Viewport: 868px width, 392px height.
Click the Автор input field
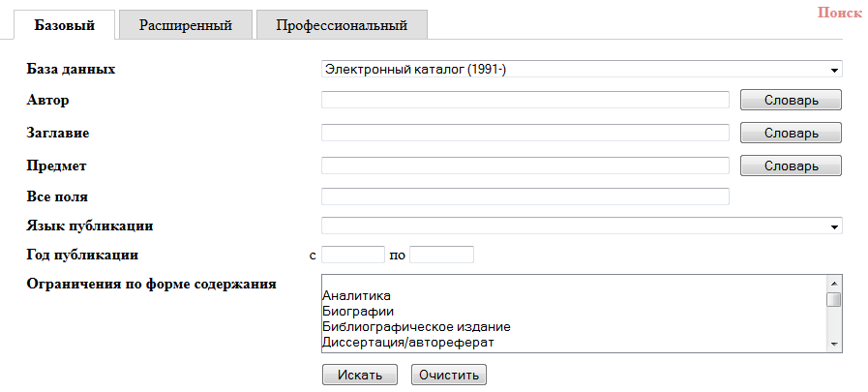point(524,100)
